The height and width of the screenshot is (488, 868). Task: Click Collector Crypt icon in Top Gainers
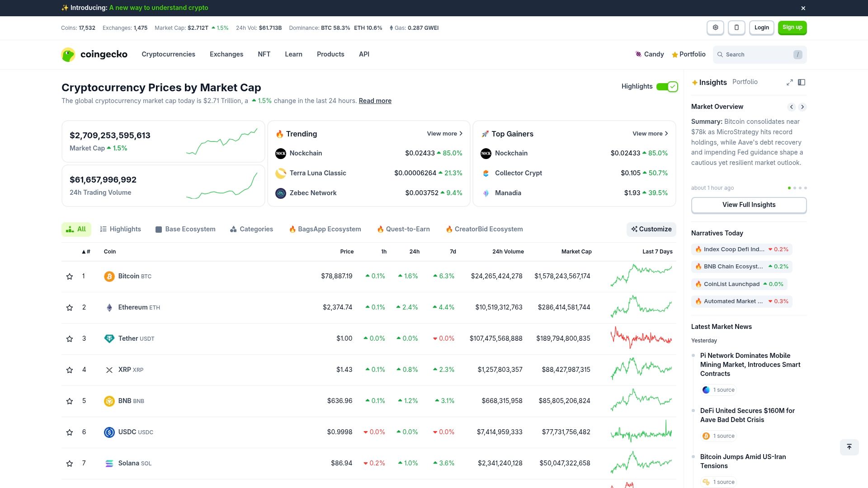pyautogui.click(x=486, y=174)
